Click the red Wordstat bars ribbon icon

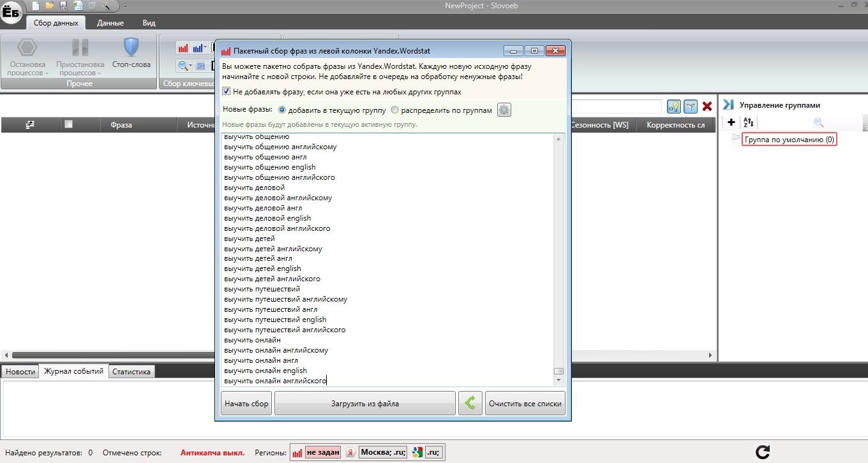point(183,48)
